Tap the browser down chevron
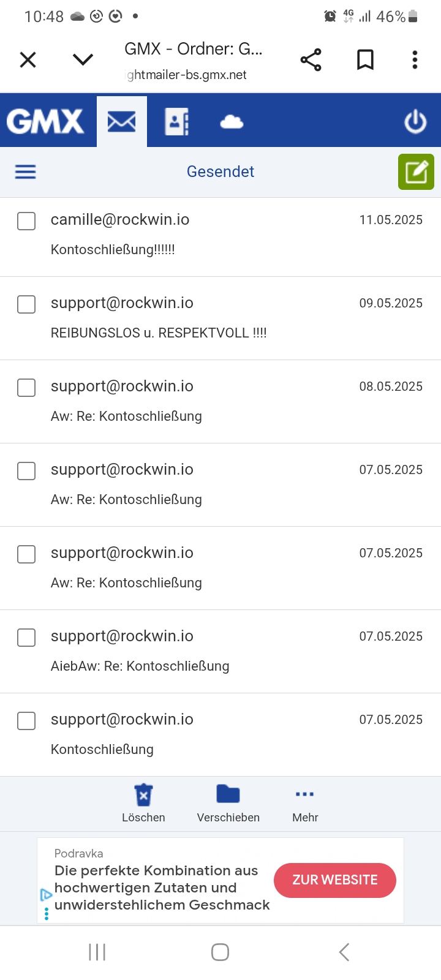Image resolution: width=441 pixels, height=980 pixels. point(83,59)
